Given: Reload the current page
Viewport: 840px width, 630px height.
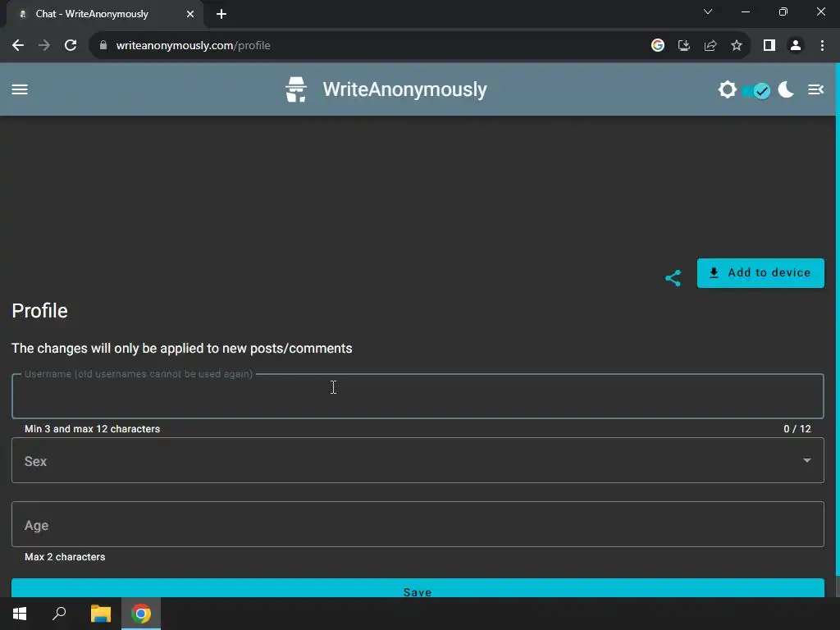Looking at the screenshot, I should click(x=71, y=46).
